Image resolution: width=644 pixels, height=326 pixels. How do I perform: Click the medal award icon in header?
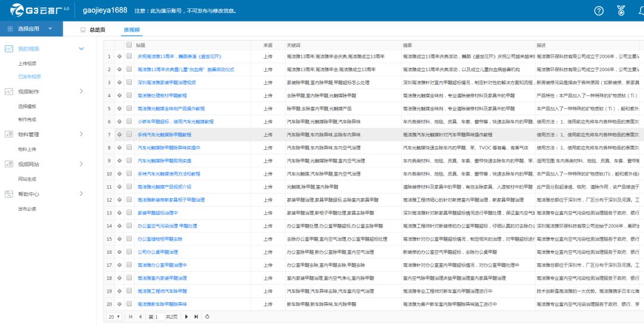click(x=621, y=11)
